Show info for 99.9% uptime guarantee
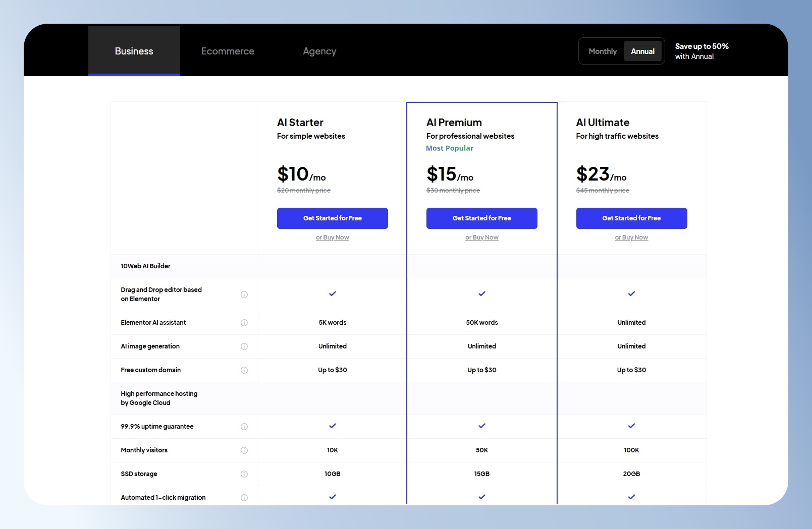 244,427
